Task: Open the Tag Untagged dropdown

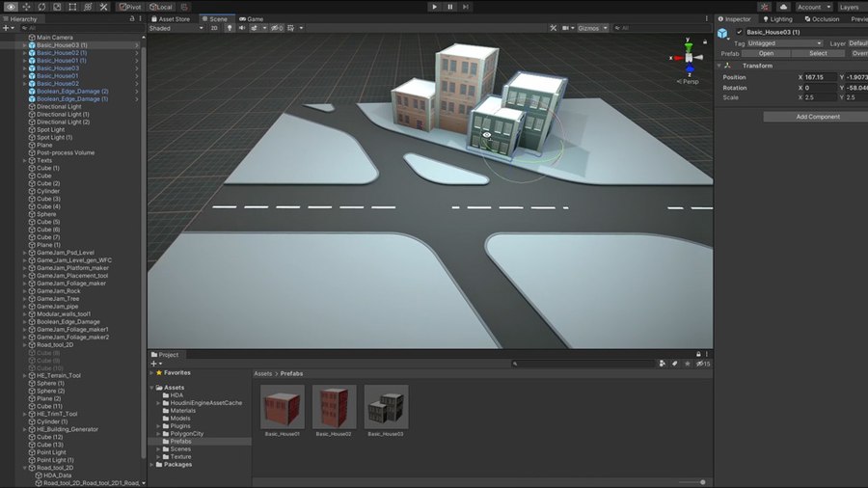Action: pos(785,43)
